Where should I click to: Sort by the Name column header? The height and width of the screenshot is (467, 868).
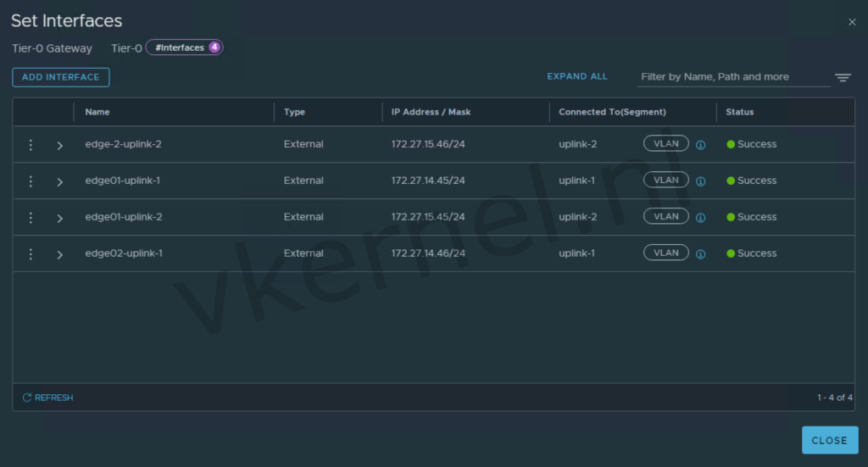97,112
